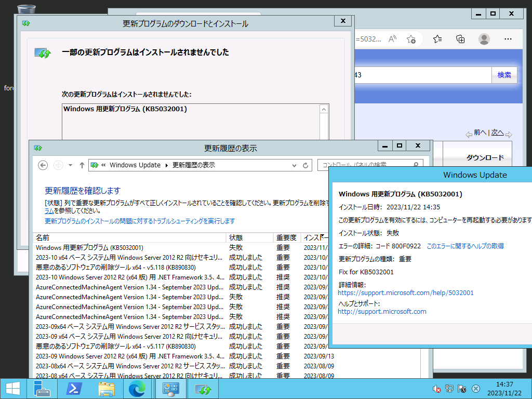Open Edge Settings and more menu

coord(508,39)
